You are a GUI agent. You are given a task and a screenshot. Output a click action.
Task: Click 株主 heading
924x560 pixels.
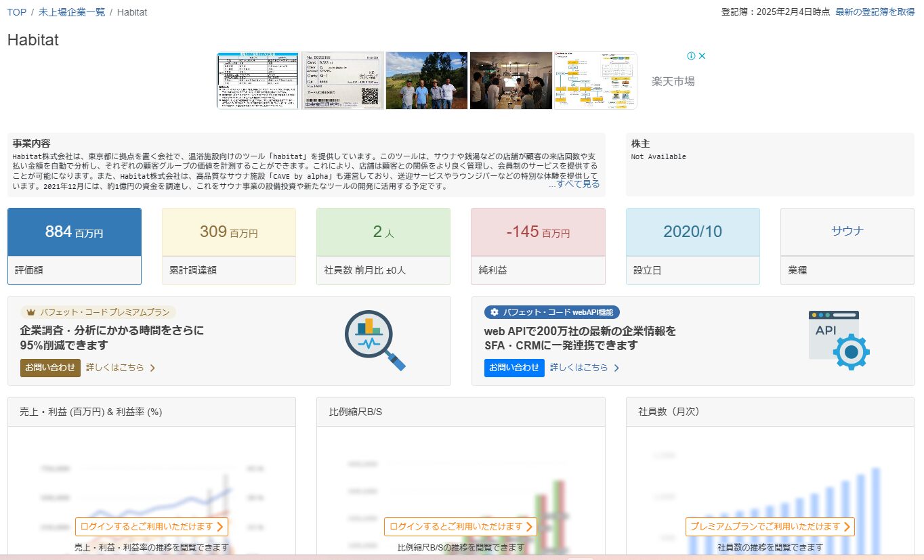click(640, 144)
